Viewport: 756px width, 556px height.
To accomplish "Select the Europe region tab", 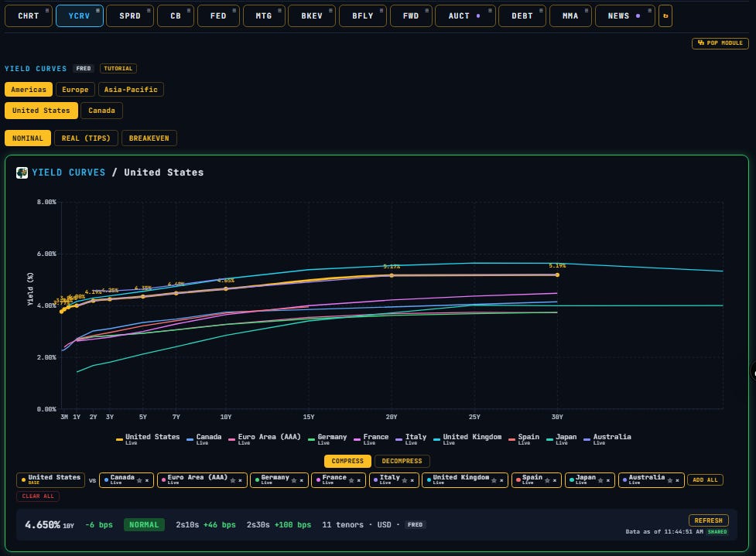I will 75,90.
